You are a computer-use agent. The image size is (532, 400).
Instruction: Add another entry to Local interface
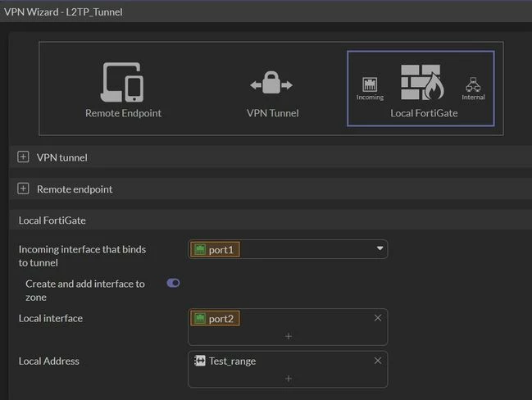289,336
